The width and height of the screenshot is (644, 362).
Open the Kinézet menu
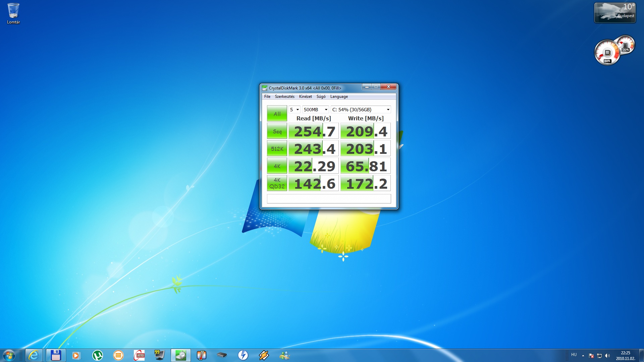tap(305, 97)
